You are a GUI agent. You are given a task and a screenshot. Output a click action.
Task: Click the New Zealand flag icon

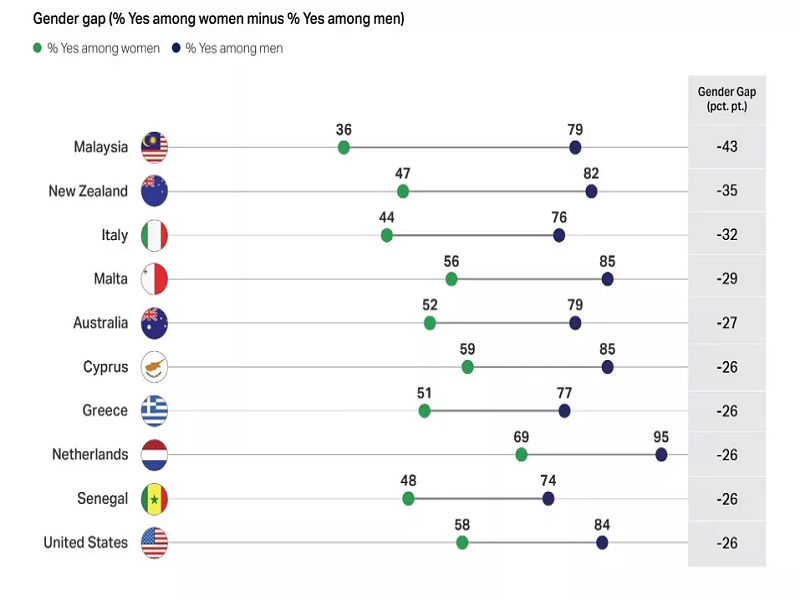(x=154, y=191)
